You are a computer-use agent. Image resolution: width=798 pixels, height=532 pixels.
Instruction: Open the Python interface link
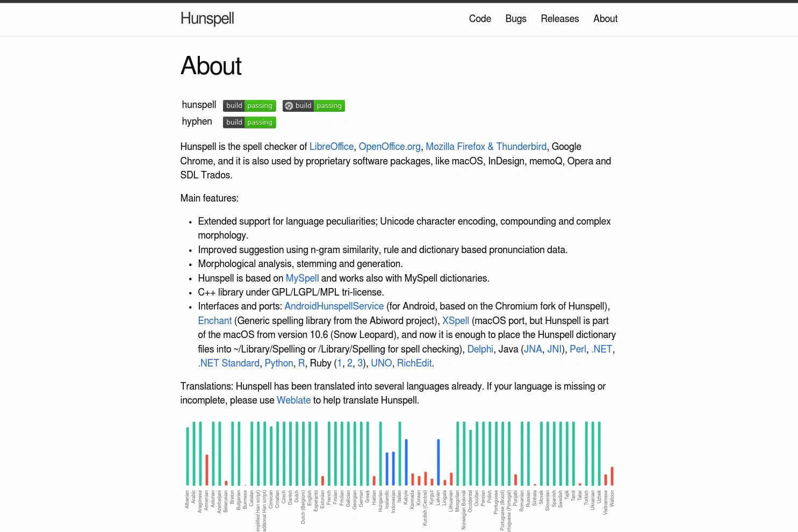tap(278, 363)
